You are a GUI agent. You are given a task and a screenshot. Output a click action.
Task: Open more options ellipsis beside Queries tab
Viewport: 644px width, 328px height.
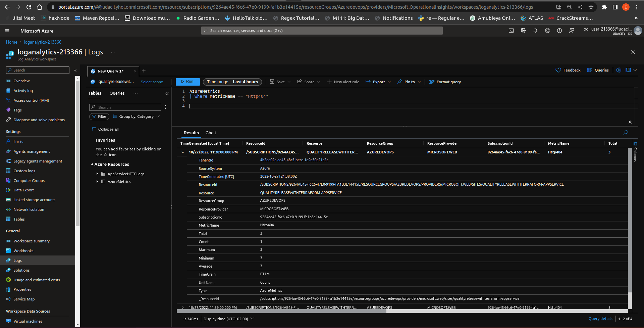click(136, 93)
